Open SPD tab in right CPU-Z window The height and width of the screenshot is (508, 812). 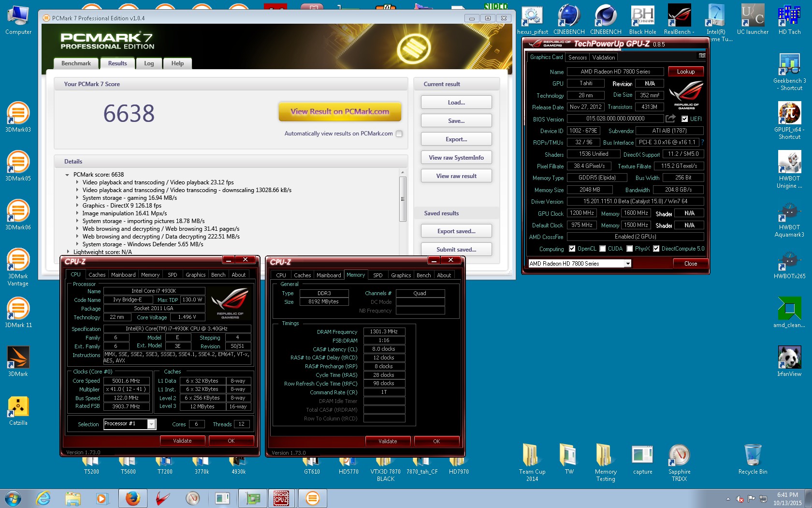(378, 275)
